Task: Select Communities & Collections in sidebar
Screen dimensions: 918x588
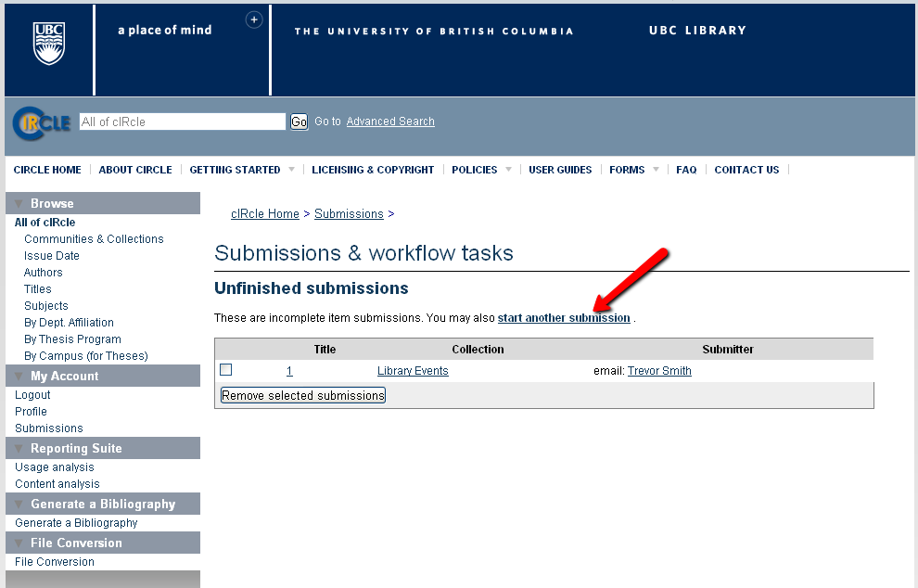Action: 94,239
